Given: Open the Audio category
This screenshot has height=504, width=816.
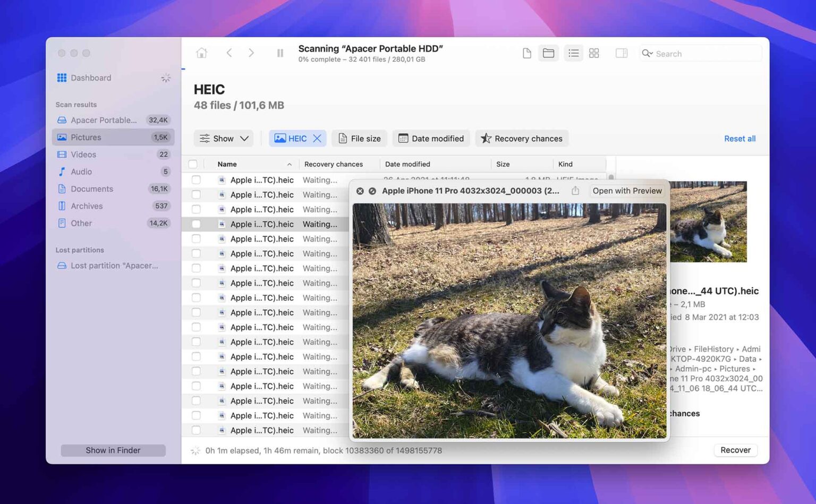Looking at the screenshot, I should (x=113, y=172).
